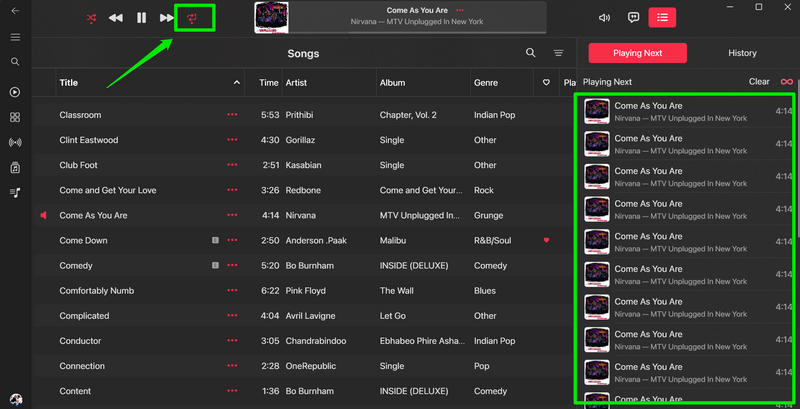Switch to the History tab
This screenshot has width=800, height=409.
[x=742, y=53]
